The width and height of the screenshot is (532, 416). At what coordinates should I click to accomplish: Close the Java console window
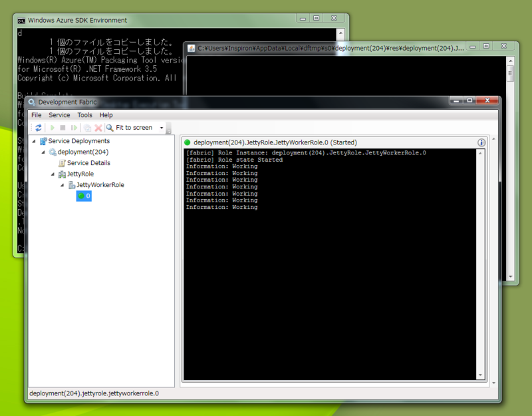[x=504, y=46]
